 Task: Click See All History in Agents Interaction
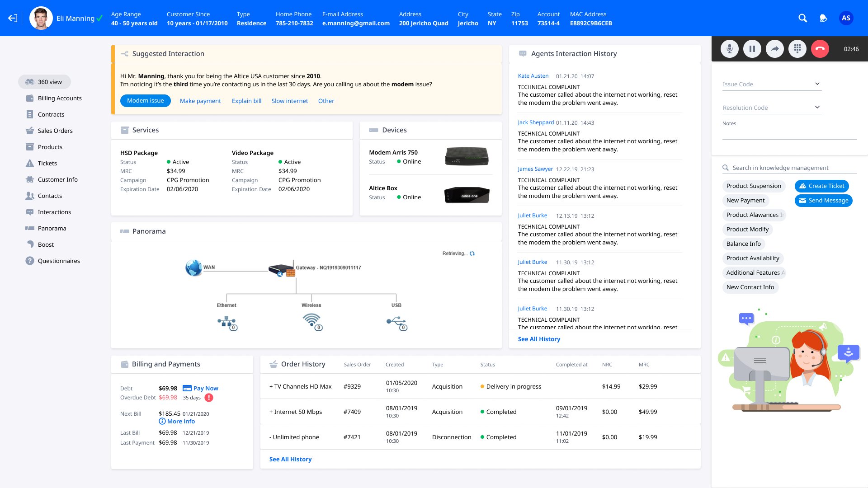(539, 339)
